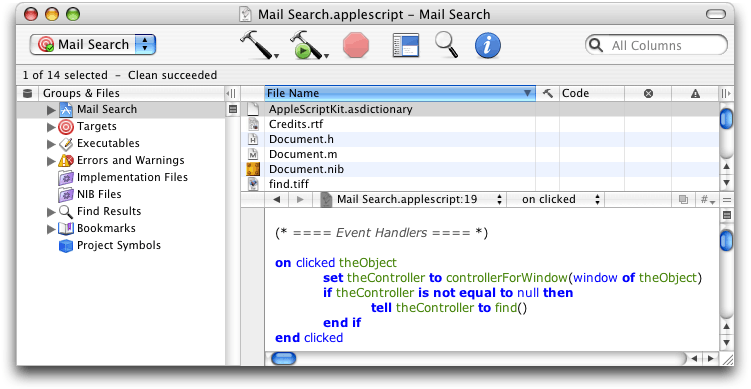Click the Project Symbols blue cube icon
The image size is (751, 389).
click(x=66, y=246)
